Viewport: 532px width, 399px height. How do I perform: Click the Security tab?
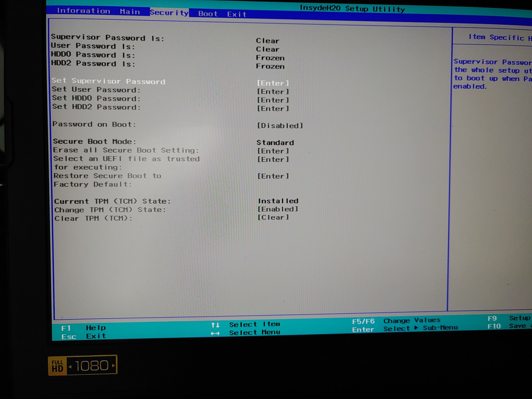(x=169, y=13)
